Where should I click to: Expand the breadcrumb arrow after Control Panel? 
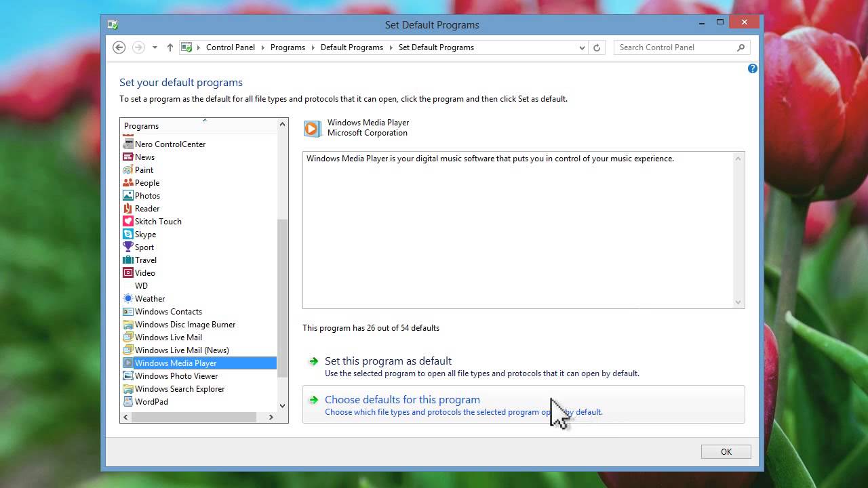coord(262,47)
